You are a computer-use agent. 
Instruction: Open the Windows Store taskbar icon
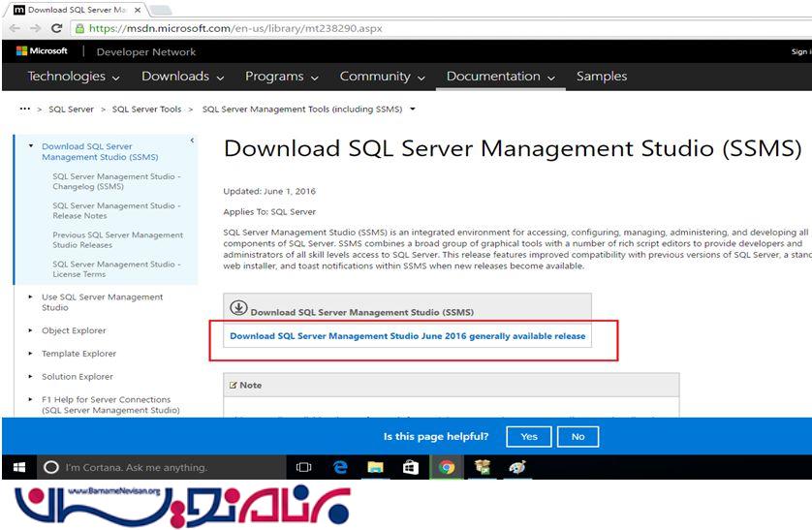pos(411,467)
